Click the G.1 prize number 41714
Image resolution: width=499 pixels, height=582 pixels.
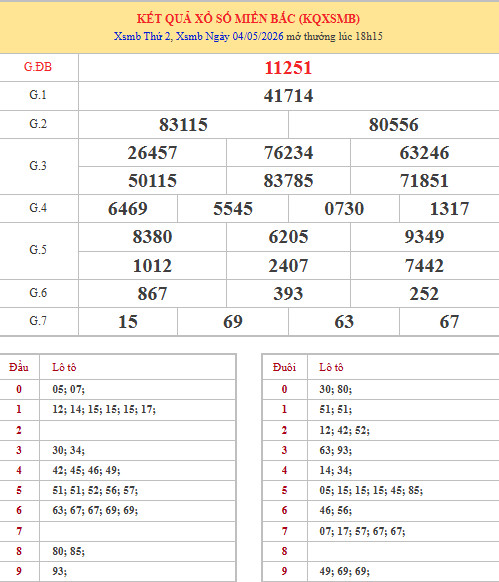[288, 96]
